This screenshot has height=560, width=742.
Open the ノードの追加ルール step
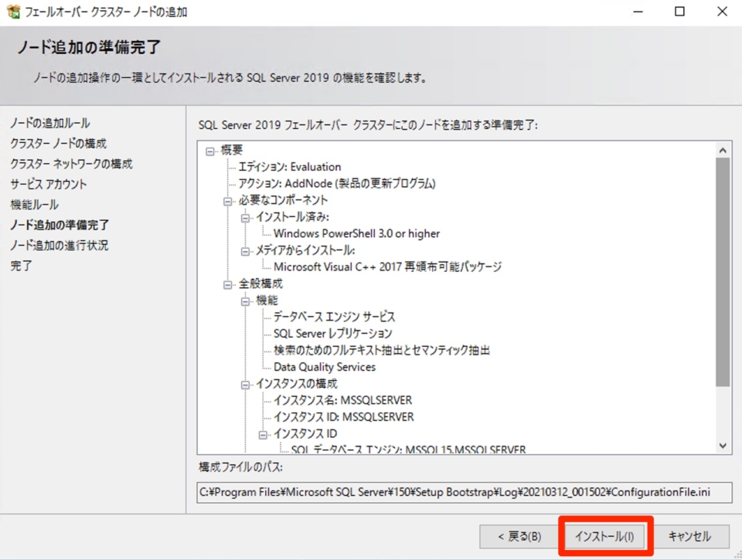click(x=50, y=123)
